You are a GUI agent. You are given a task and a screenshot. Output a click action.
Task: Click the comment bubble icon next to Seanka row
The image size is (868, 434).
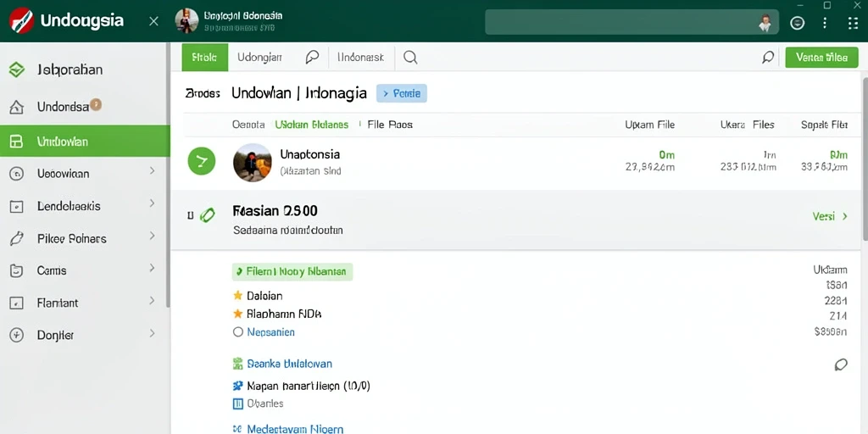point(841,364)
